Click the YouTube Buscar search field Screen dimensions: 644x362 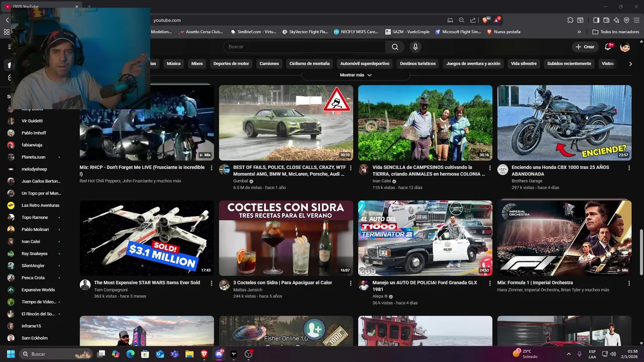(304, 47)
